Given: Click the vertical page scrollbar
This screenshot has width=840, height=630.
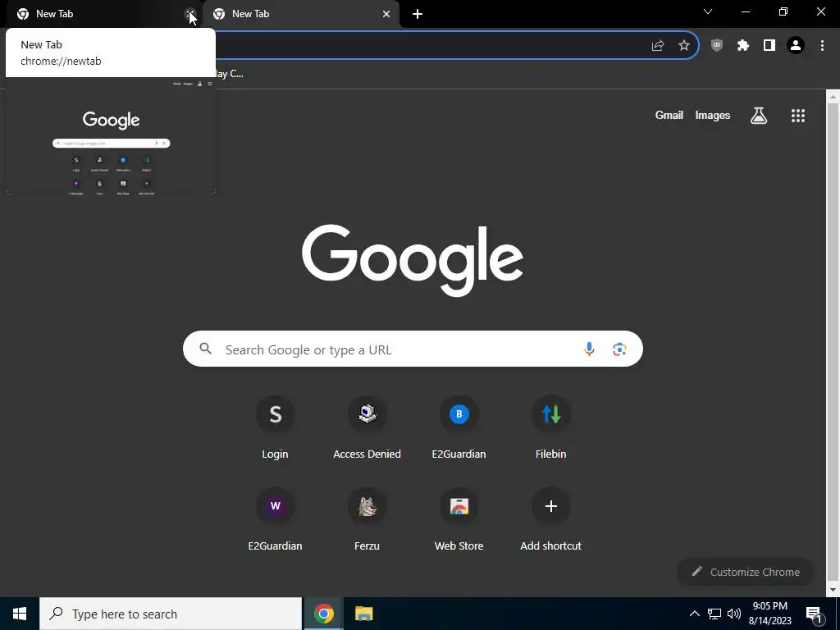Looking at the screenshot, I should pyautogui.click(x=833, y=343).
